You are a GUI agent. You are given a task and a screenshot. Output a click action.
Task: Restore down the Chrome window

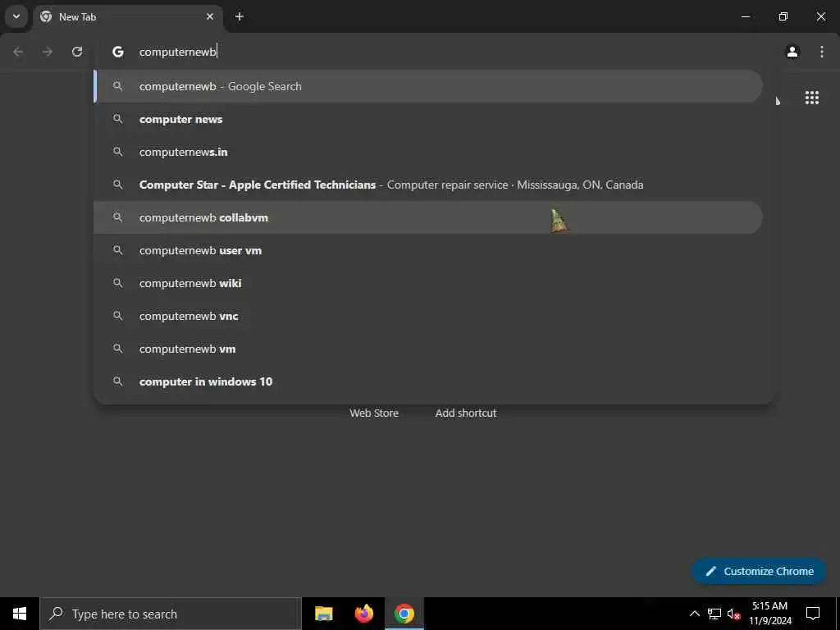tap(783, 16)
